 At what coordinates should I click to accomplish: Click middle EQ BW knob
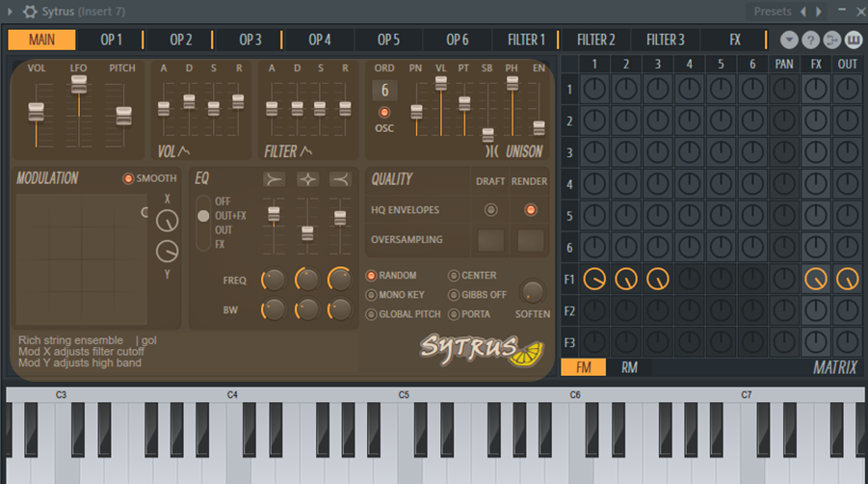[306, 309]
